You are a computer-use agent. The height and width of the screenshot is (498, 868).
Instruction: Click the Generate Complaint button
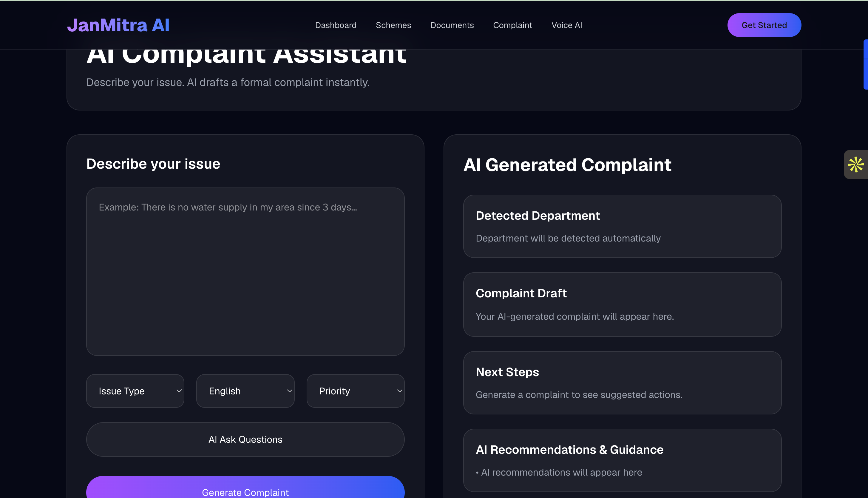coord(245,487)
